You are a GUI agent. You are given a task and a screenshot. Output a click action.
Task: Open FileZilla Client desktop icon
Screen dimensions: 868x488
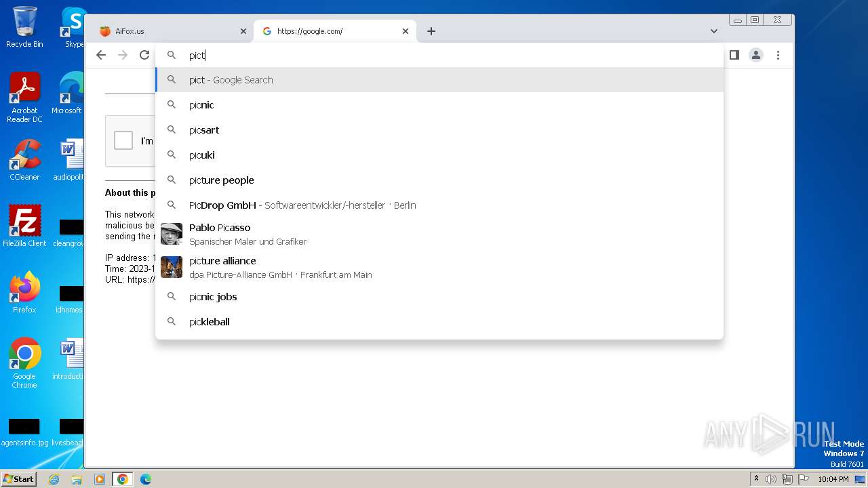[24, 226]
